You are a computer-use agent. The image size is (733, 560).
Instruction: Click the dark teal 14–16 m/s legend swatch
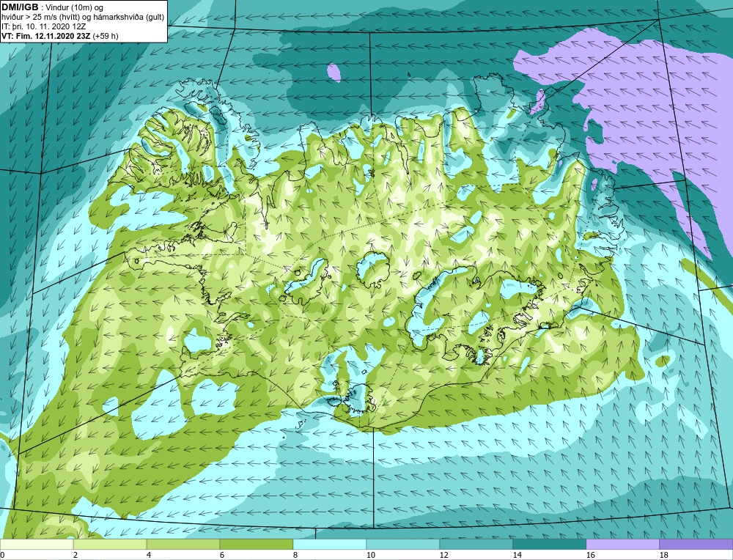tap(550, 545)
